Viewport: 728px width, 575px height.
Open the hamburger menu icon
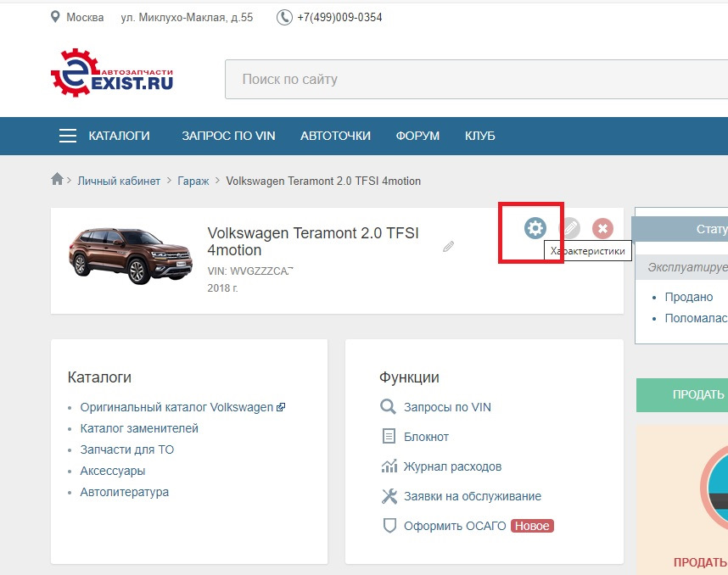[67, 135]
